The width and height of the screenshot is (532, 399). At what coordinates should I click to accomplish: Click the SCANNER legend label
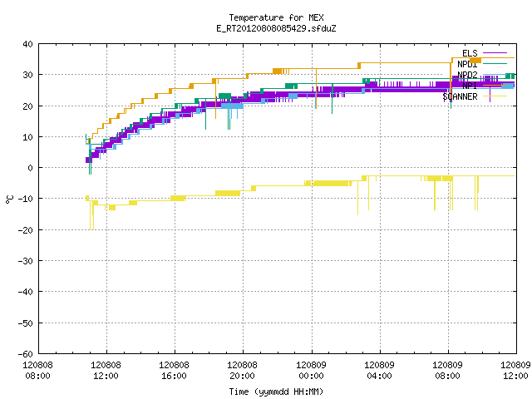click(460, 96)
